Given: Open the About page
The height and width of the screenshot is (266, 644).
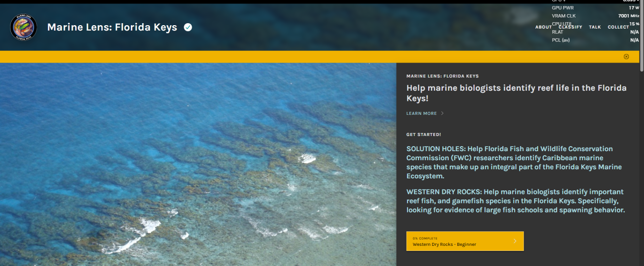Looking at the screenshot, I should 543,27.
